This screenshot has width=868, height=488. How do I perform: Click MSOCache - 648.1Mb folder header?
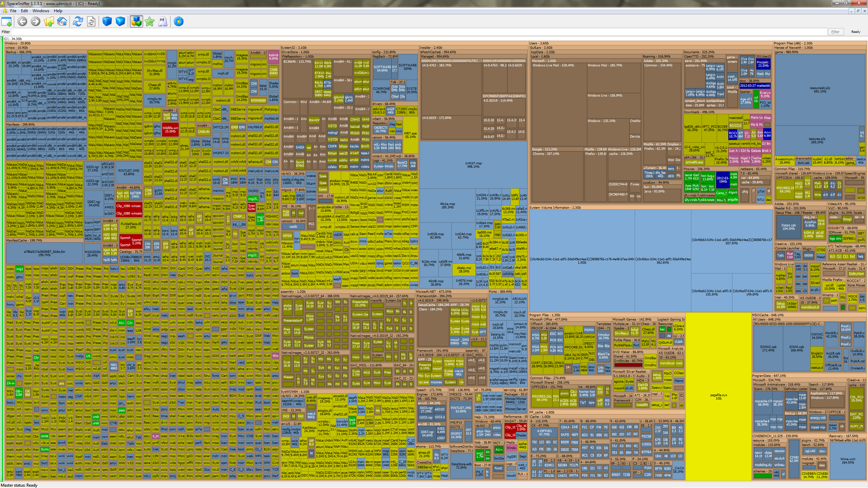pos(768,315)
